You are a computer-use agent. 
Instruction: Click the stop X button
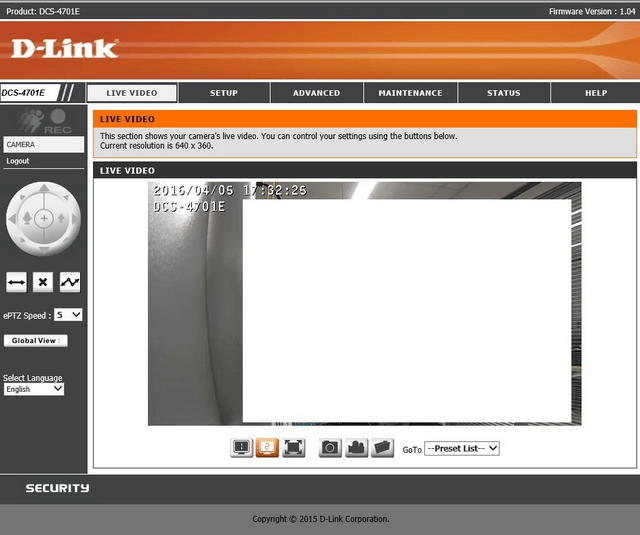coord(43,282)
